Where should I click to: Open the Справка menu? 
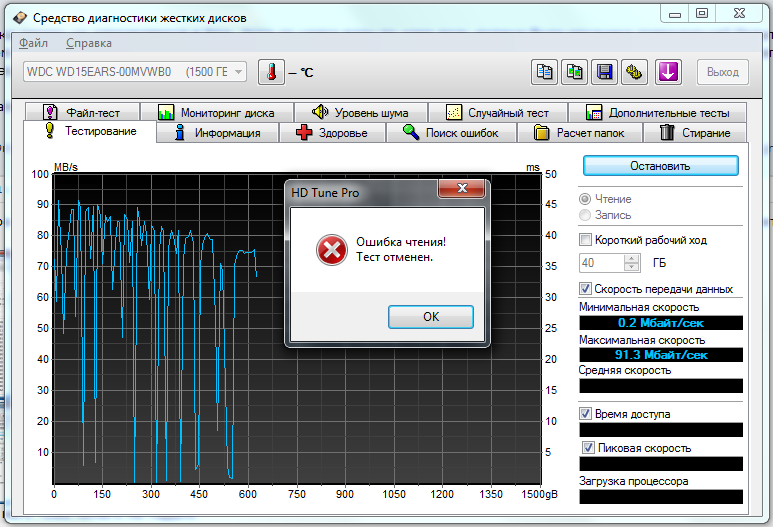pyautogui.click(x=89, y=43)
